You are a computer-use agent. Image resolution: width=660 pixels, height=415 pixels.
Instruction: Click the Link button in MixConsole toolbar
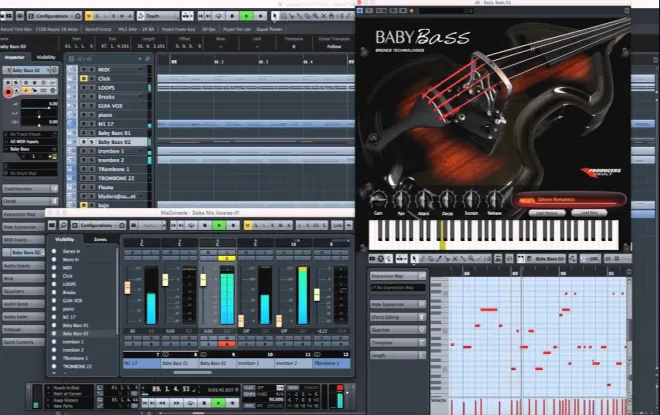click(x=338, y=226)
